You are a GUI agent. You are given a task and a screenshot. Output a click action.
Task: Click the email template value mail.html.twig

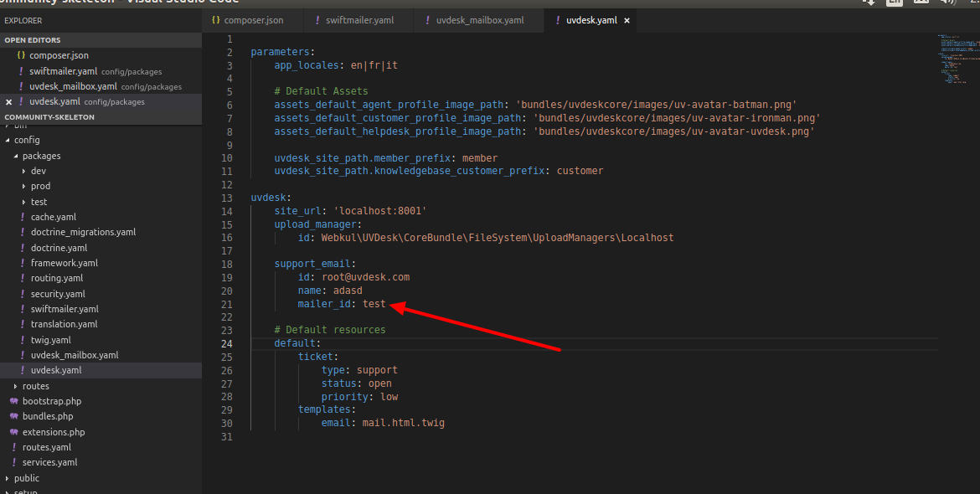(x=403, y=423)
